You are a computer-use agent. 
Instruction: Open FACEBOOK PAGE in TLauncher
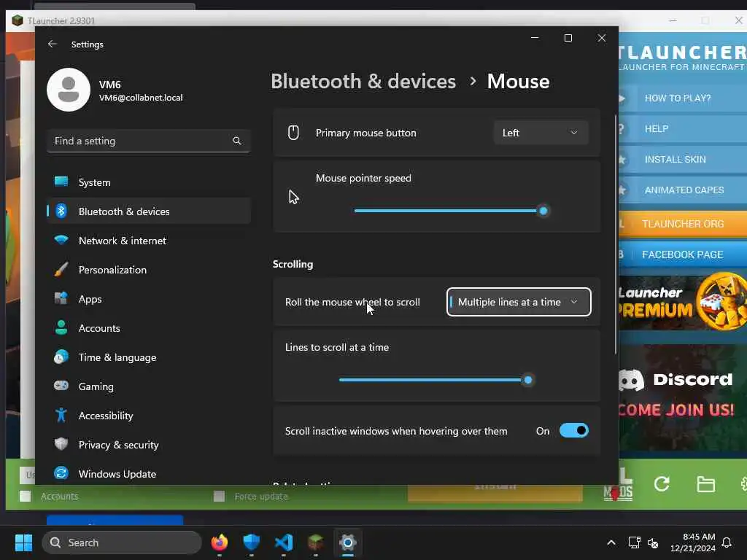[x=683, y=254]
